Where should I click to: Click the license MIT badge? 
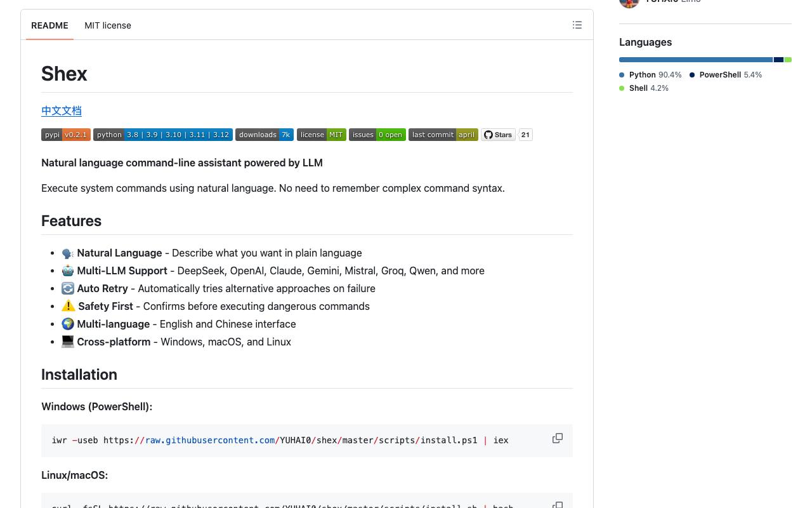point(322,135)
